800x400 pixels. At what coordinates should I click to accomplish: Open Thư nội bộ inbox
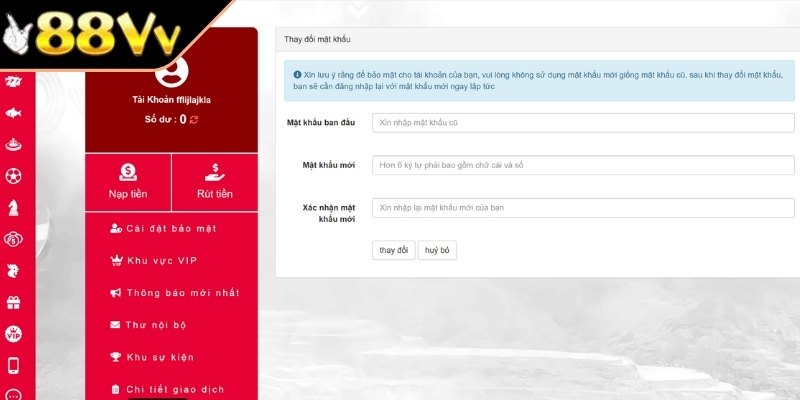(x=148, y=325)
